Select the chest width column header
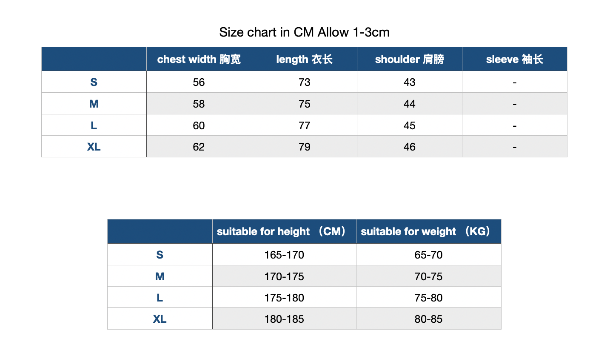The width and height of the screenshot is (610, 364). pyautogui.click(x=199, y=59)
